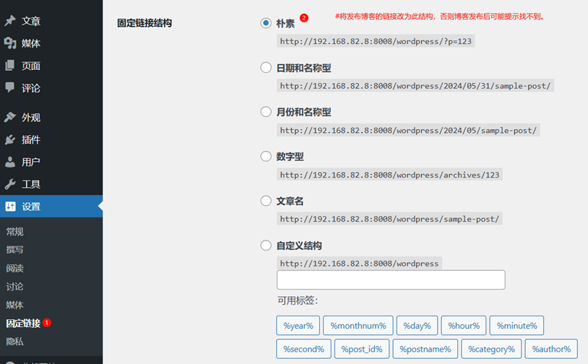The width and height of the screenshot is (588, 364).
Task: Click the base URL above custom field
Action: 359,264
